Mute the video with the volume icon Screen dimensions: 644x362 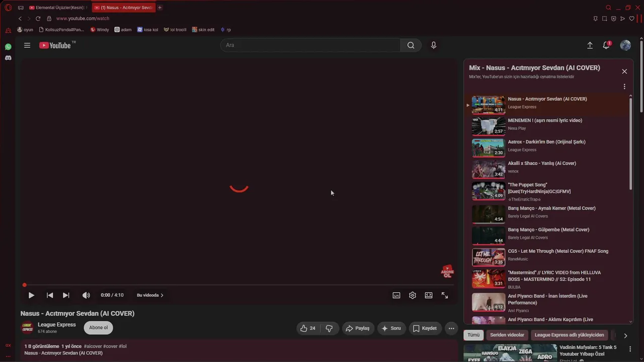(x=86, y=295)
